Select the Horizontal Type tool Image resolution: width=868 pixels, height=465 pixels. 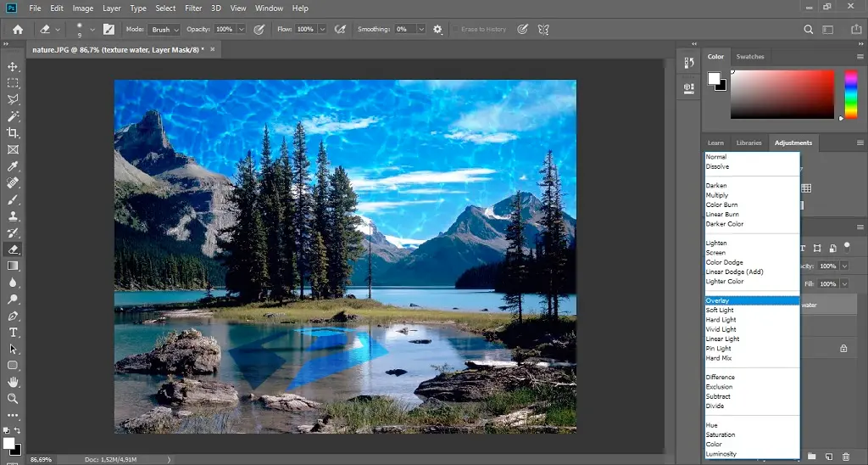click(x=13, y=333)
